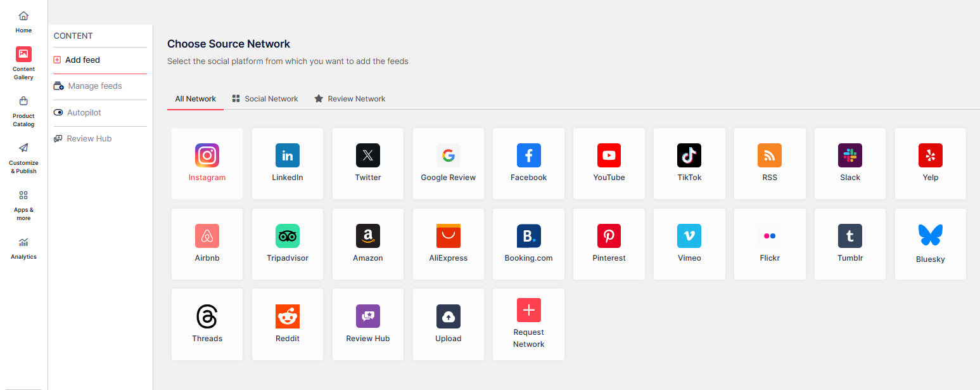Image resolution: width=980 pixels, height=390 pixels.
Task: Select the Upload source option
Action: [x=448, y=324]
